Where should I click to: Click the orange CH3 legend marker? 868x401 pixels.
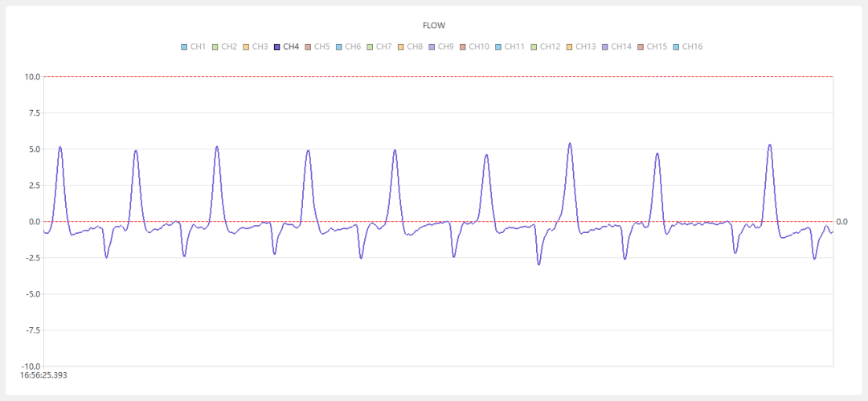[x=246, y=47]
